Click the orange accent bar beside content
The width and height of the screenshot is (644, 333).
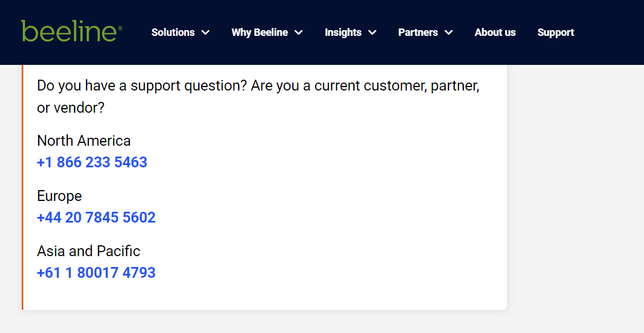[x=23, y=188]
